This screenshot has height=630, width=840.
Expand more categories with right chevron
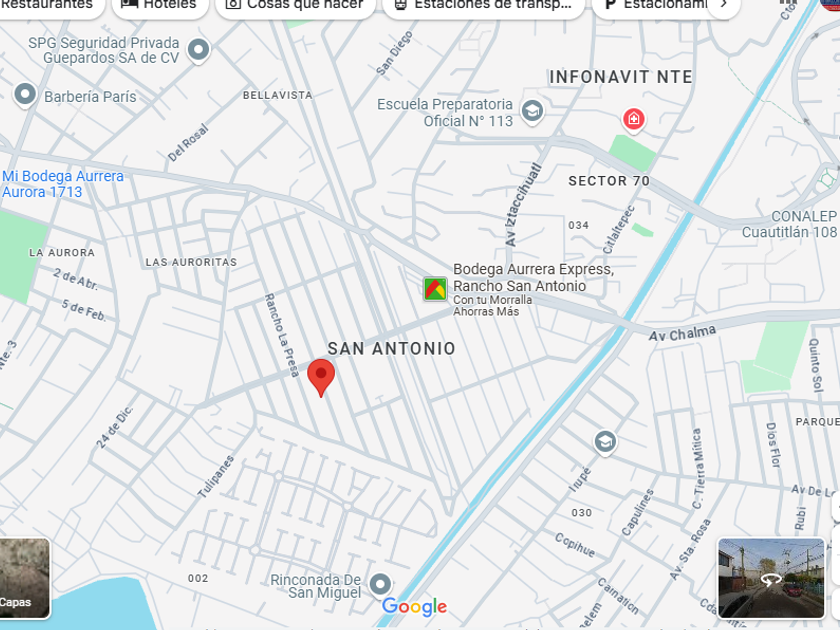pos(724,4)
